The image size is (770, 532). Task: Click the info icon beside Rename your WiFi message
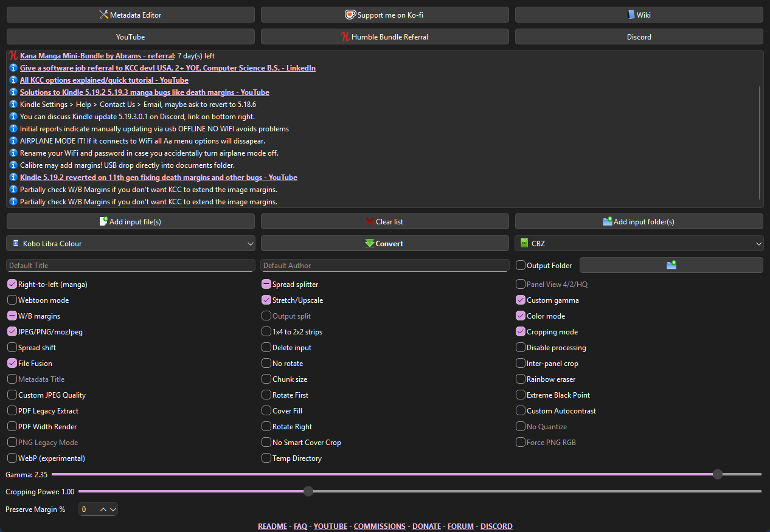click(13, 153)
